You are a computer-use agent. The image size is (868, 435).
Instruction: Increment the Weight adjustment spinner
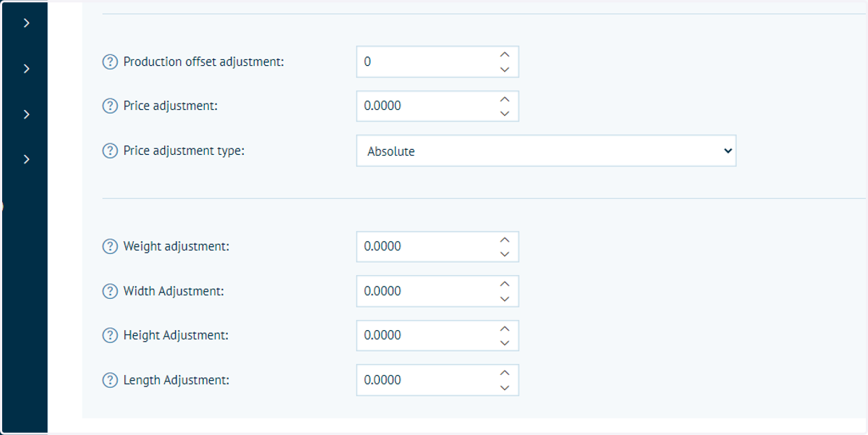pyautogui.click(x=505, y=239)
